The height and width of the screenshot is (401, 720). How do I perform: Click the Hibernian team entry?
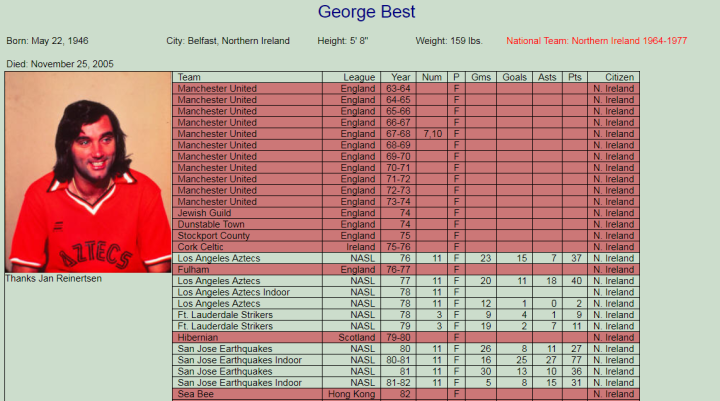199,337
